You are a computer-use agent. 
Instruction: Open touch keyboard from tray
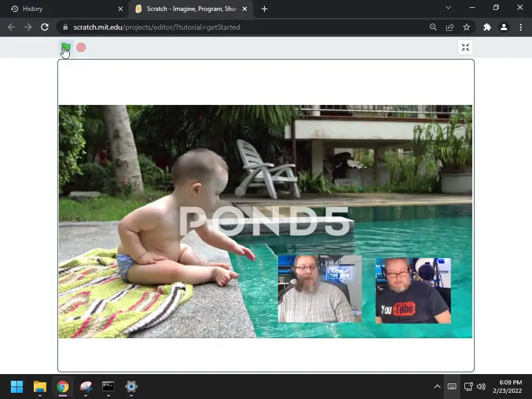452,387
